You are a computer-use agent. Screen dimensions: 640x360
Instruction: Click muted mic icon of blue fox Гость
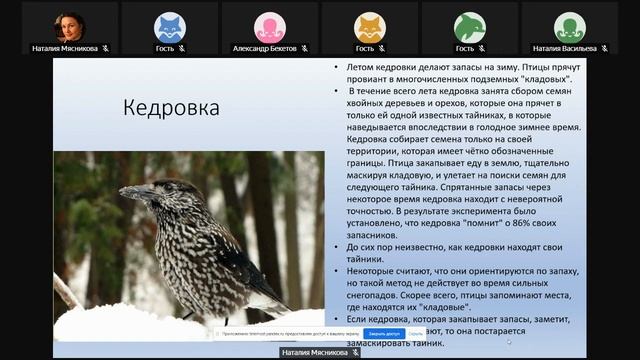[182, 49]
